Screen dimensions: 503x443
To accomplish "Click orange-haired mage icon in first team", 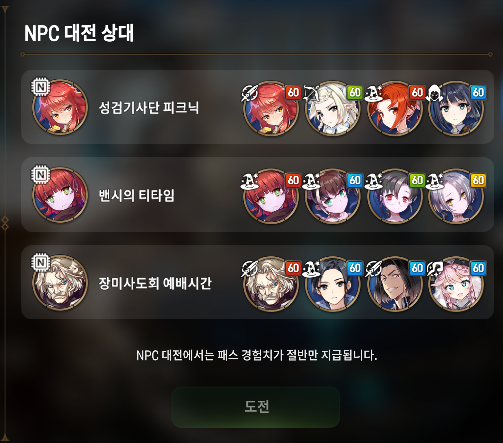I will point(395,108).
